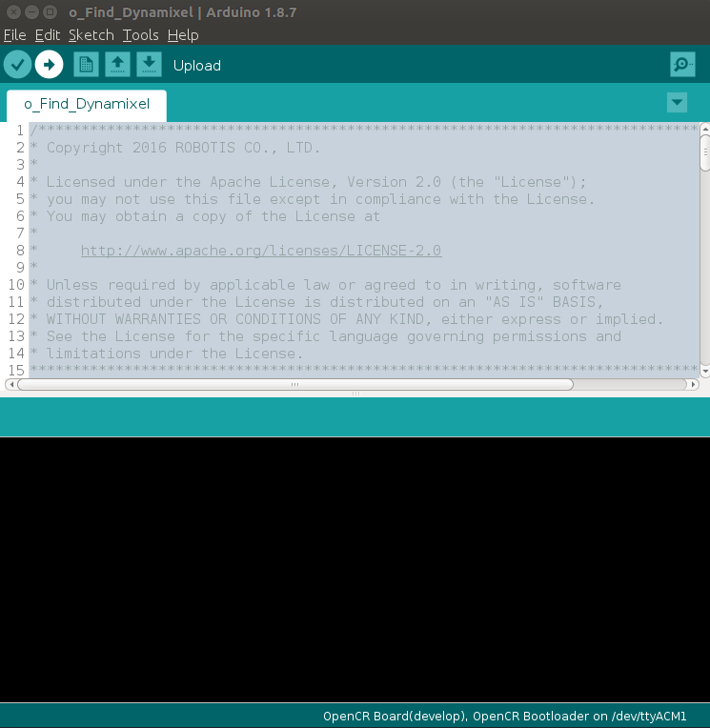Click the editor-console divider handle
Viewport: 710px width, 728px height.
355,394
